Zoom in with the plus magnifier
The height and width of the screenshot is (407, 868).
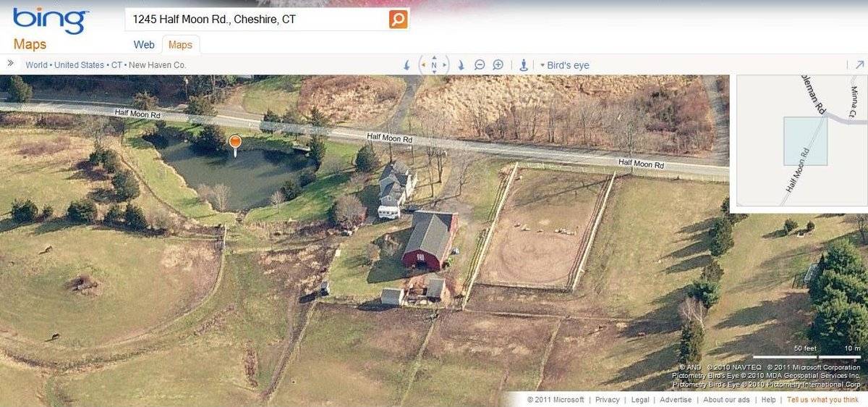click(x=498, y=65)
